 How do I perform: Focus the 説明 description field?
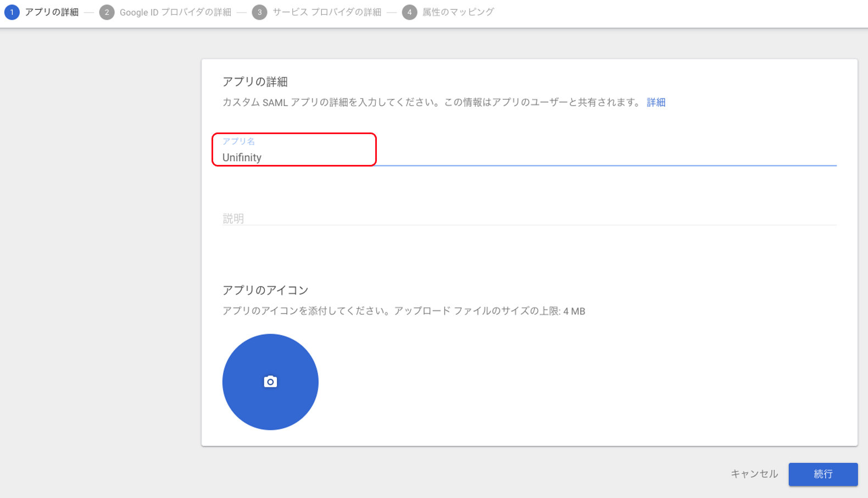click(528, 218)
